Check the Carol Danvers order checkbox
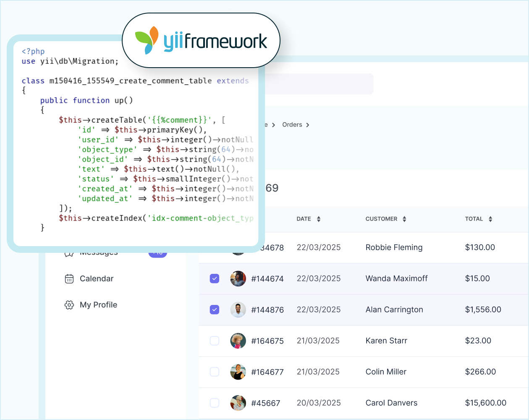Screen dimensions: 529x420 (x=215, y=403)
